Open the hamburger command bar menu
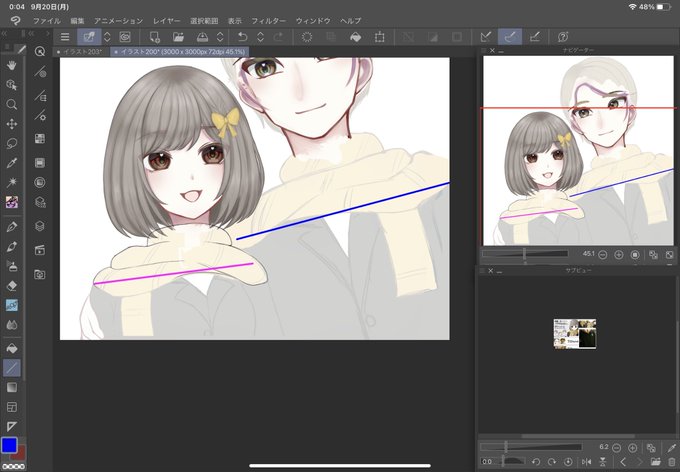Screen dimensions: 680x472 (x=65, y=37)
